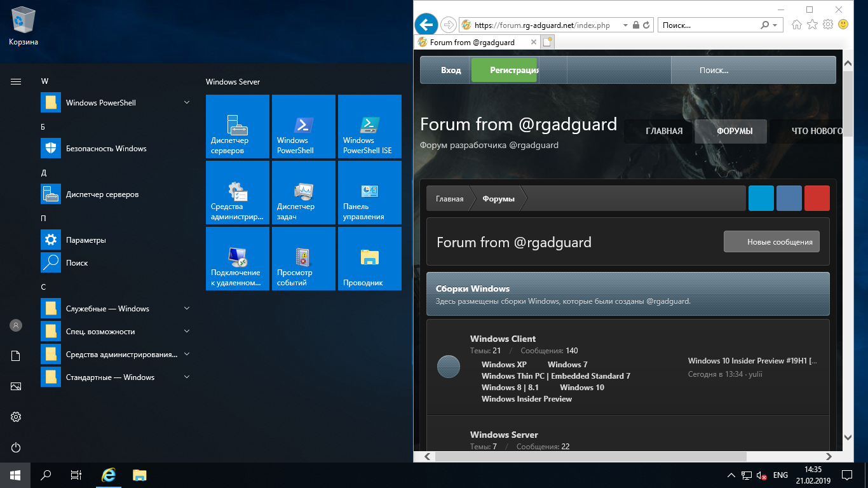Click the green Регистрация button

point(505,71)
